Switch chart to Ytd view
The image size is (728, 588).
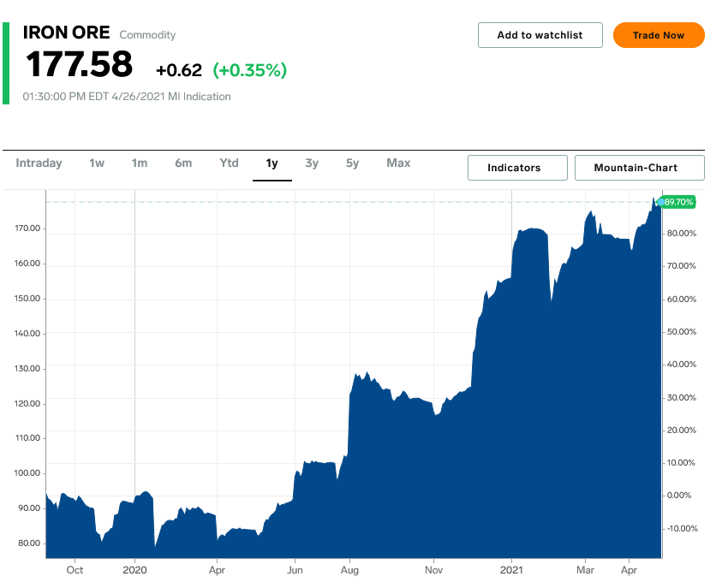(229, 163)
